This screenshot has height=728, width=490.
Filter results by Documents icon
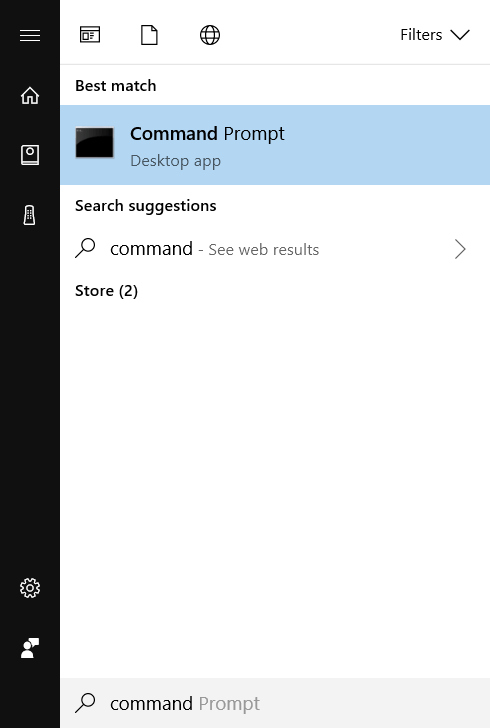point(149,35)
